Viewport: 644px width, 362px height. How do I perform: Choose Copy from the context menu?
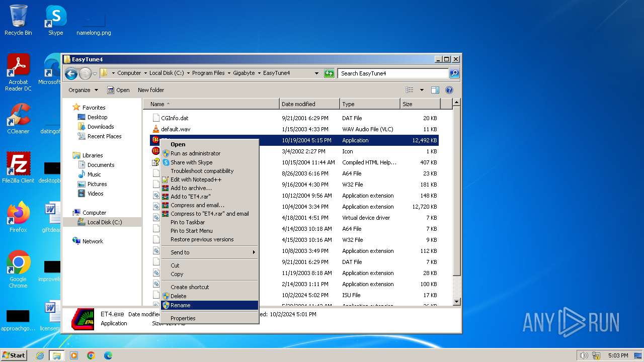(x=209, y=274)
